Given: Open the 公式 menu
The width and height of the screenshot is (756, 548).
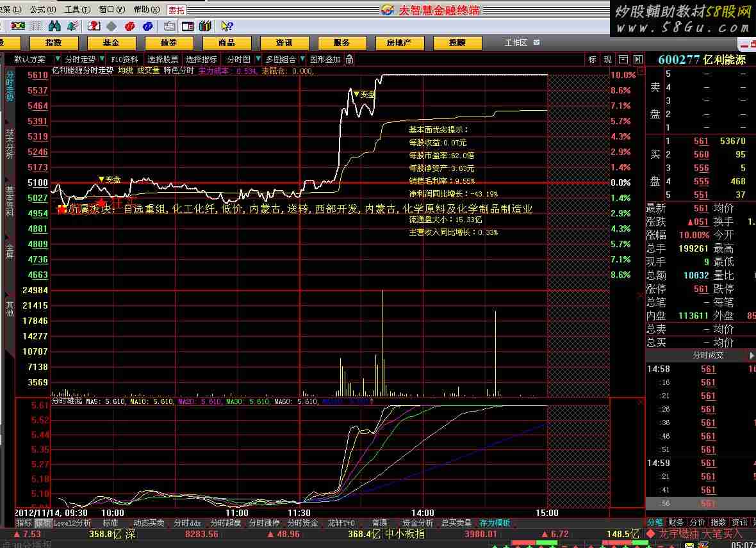Looking at the screenshot, I should tap(42, 9).
